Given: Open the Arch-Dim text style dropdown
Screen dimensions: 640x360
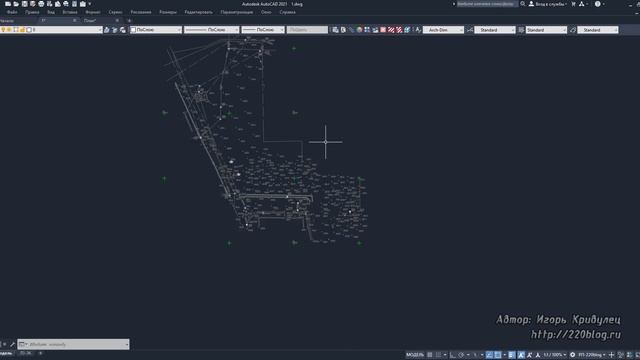Looking at the screenshot, I should [x=443, y=30].
